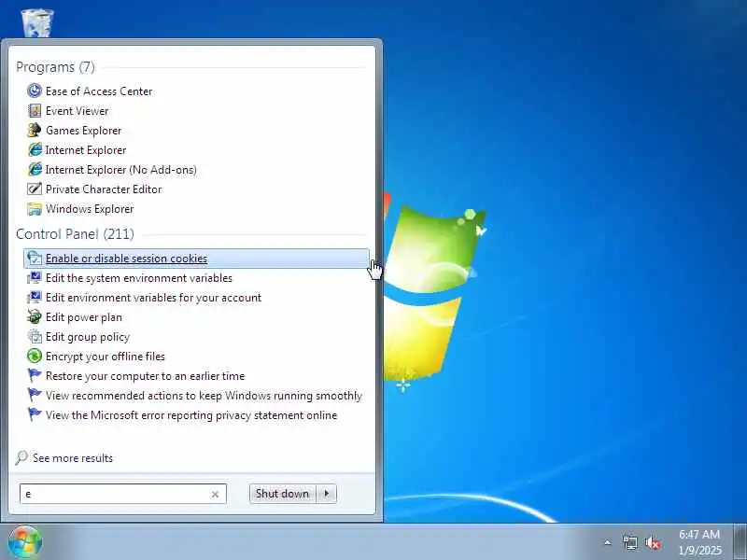Expand the Control Panel (211) results header

75,234
